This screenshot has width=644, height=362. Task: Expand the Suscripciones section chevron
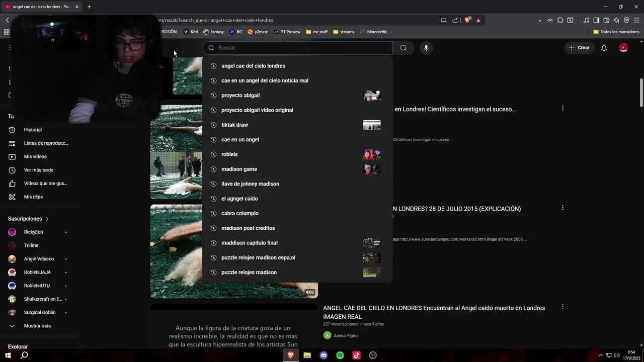[x=47, y=219]
